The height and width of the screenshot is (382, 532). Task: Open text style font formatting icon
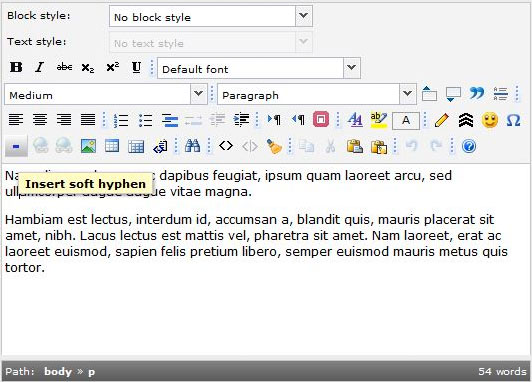(x=355, y=120)
